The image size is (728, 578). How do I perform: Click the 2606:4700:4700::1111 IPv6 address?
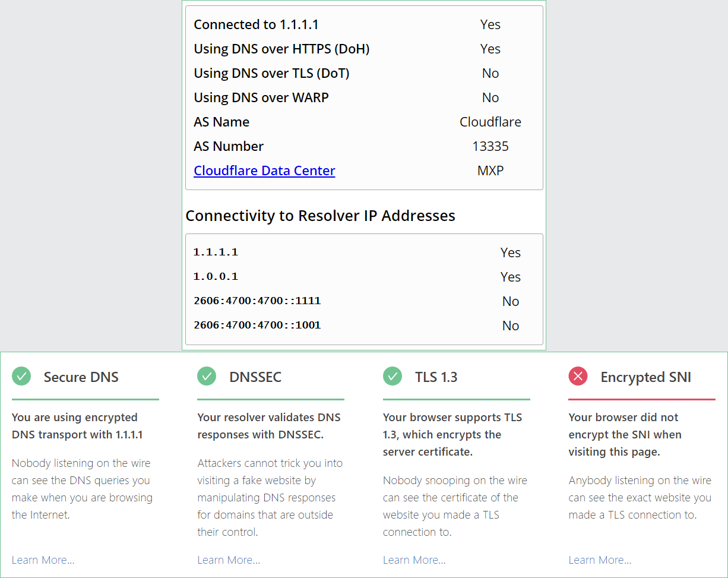coord(257,301)
